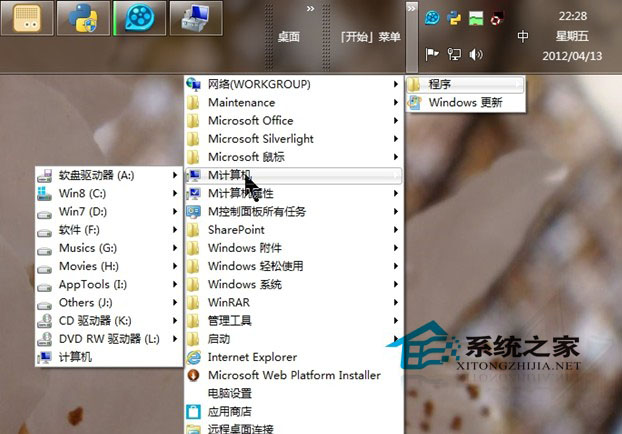The image size is (622, 434).
Task: Click the Internet Explorer icon in the quick-launch tray
Action: 432,18
